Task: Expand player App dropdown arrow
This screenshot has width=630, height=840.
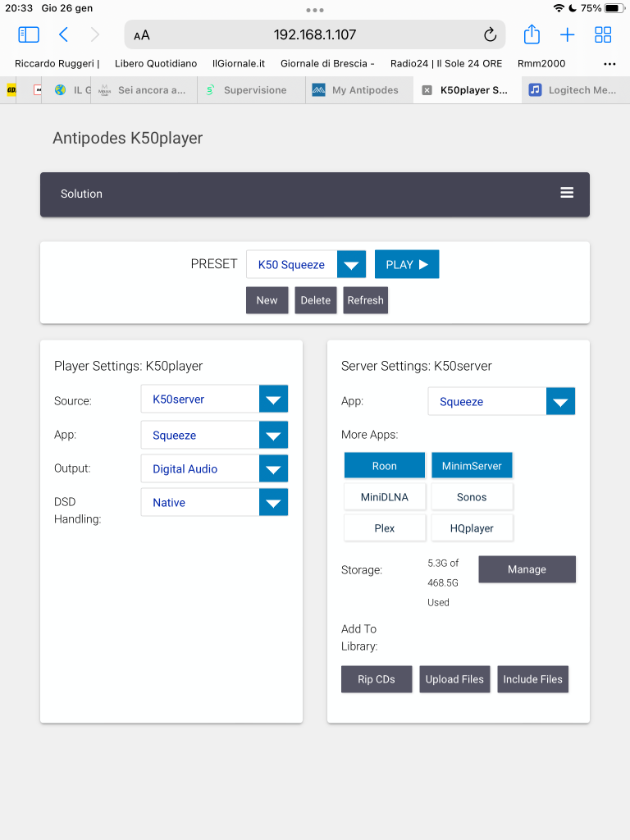Action: [x=273, y=435]
